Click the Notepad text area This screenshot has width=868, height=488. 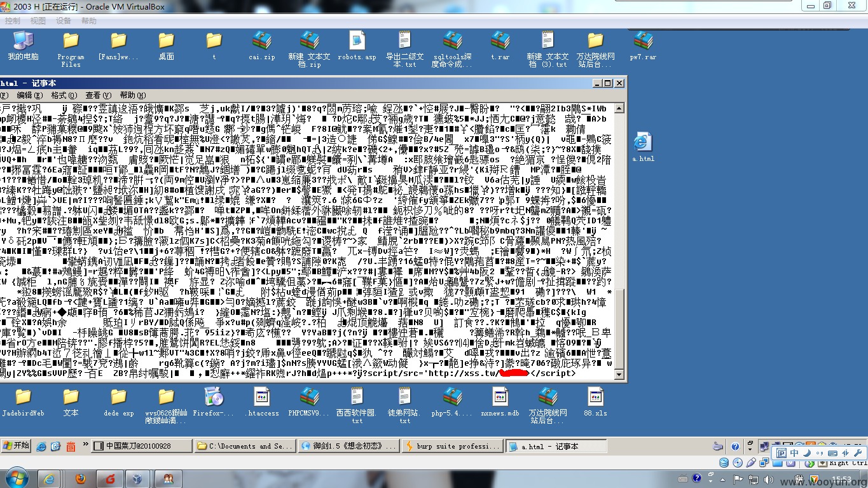pos(307,241)
